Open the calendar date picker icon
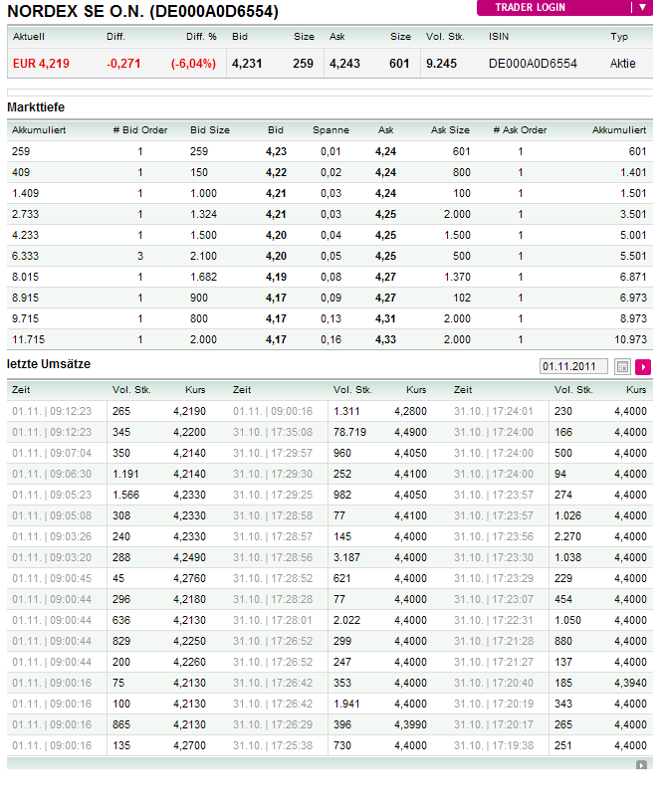This screenshot has height=812, width=660. click(623, 366)
